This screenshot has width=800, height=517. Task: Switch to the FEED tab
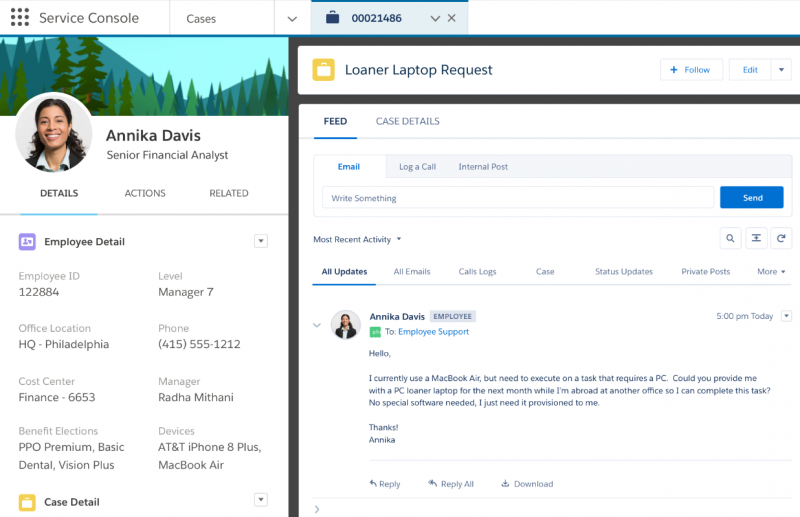click(335, 121)
